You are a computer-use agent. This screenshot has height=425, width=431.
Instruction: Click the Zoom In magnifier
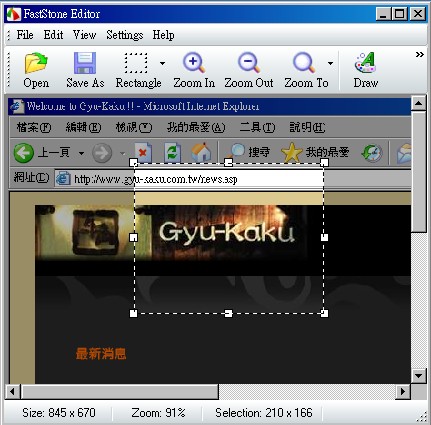194,70
